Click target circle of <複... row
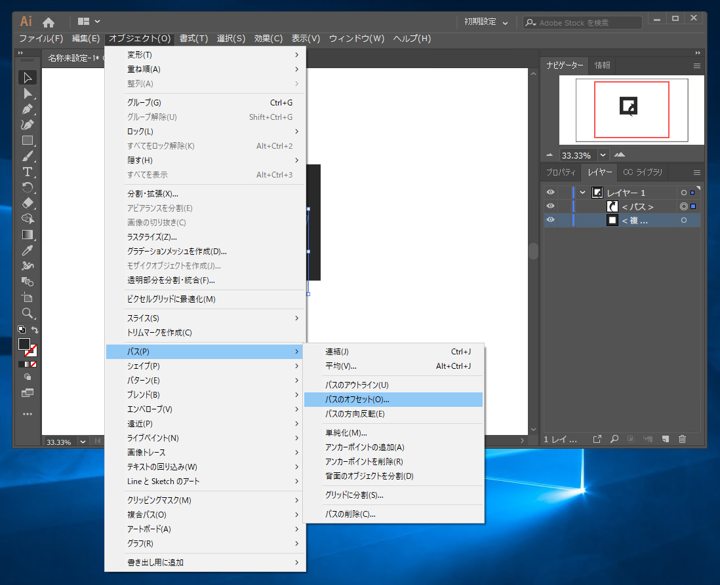The image size is (720, 585). [x=684, y=220]
